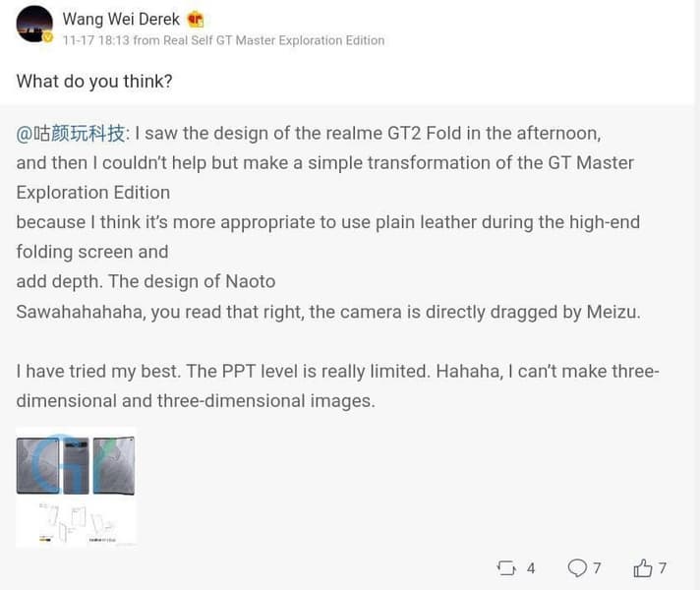
Task: Open the "Wang Wei Derek" username link
Action: [121, 19]
